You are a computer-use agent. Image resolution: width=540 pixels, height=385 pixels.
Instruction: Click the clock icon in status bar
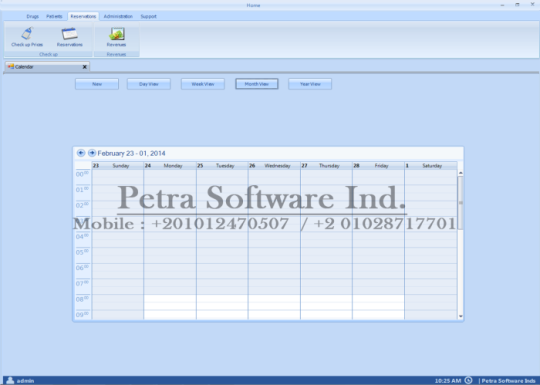468,380
